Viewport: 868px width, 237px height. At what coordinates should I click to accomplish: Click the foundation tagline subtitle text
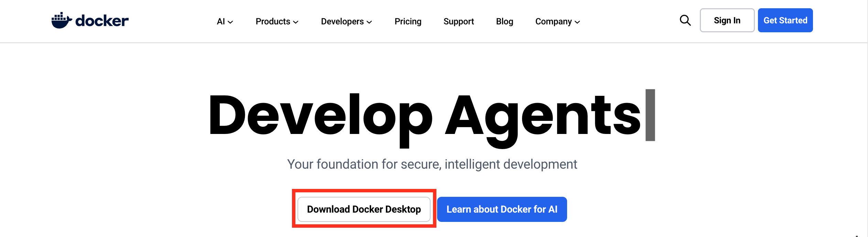pyautogui.click(x=432, y=164)
